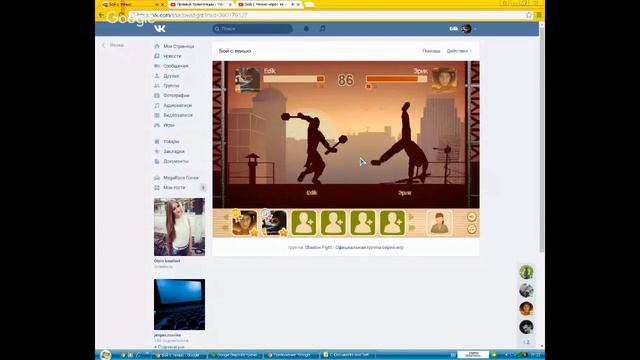Jump friends bar right with double arrow
Image resolution: width=640 pixels, height=360 pixels.
point(412,228)
